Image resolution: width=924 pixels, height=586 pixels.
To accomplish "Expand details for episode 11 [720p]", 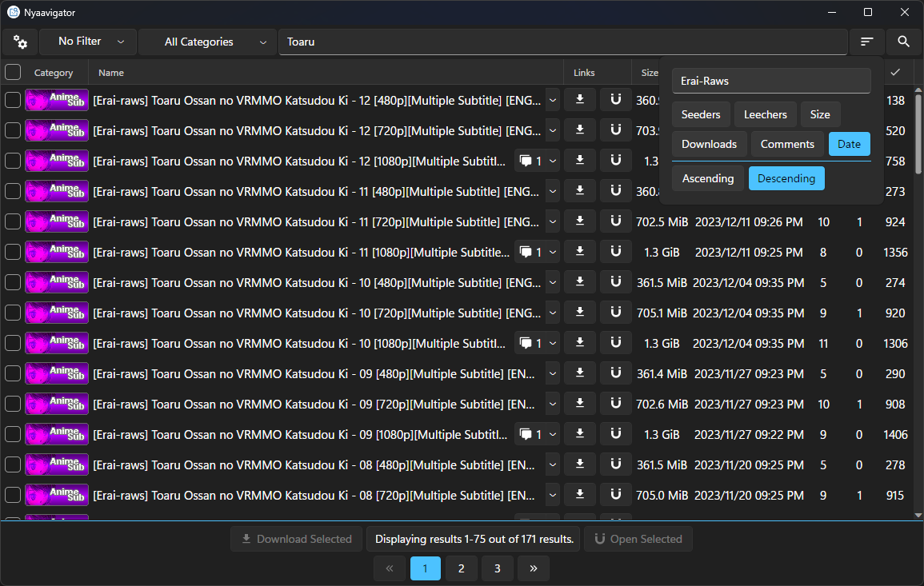I will click(553, 222).
